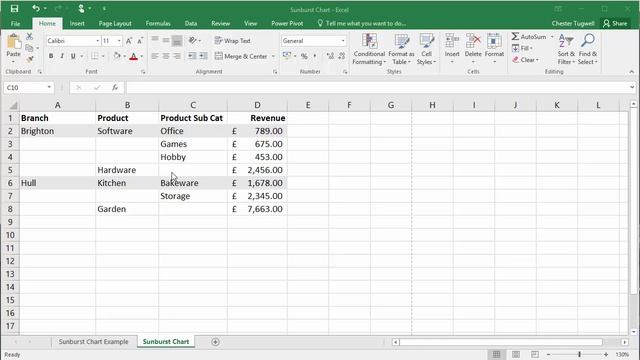Select cell containing Hardware

tap(127, 170)
